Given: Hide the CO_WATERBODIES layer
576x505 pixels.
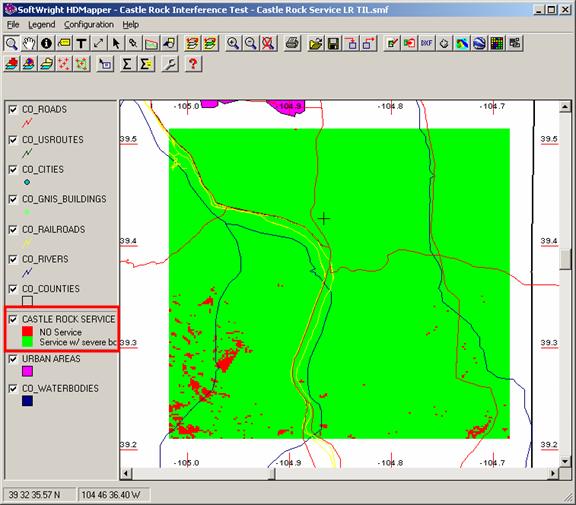Looking at the screenshot, I should coord(13,389).
